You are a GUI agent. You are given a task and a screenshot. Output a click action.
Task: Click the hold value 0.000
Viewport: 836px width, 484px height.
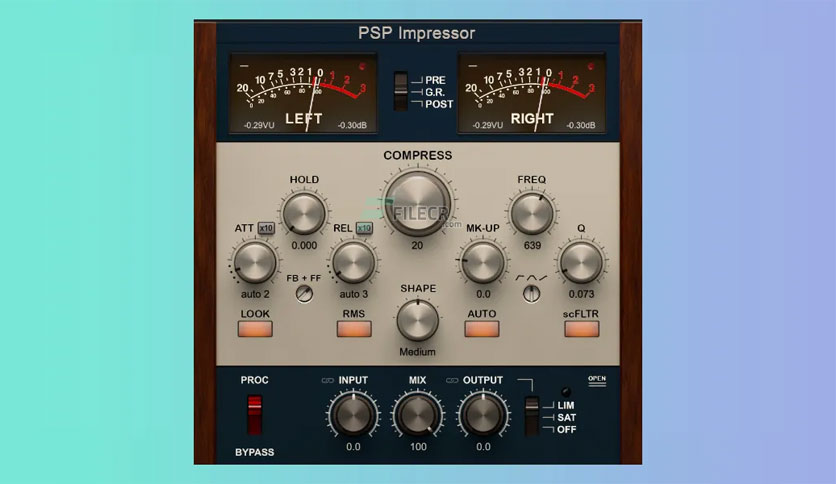(x=304, y=246)
